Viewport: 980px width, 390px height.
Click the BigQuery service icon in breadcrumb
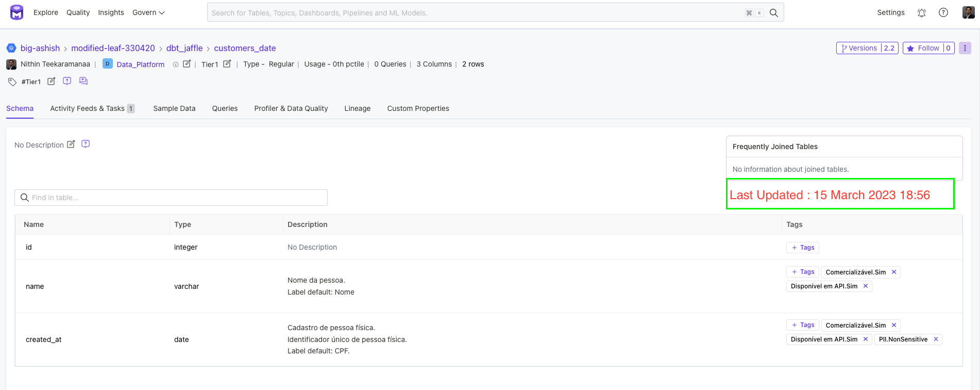coord(11,48)
